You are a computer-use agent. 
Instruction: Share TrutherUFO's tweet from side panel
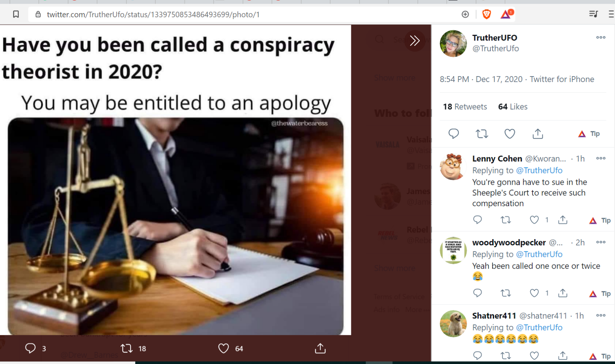[538, 134]
